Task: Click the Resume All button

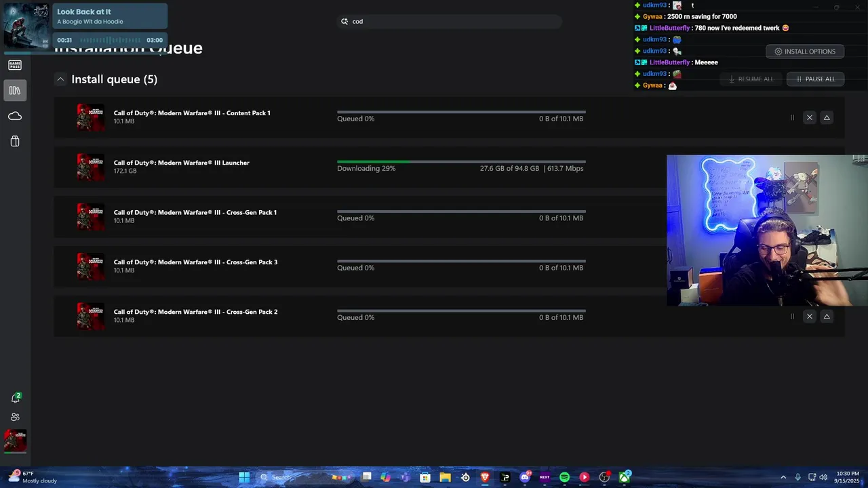Action: [x=750, y=79]
